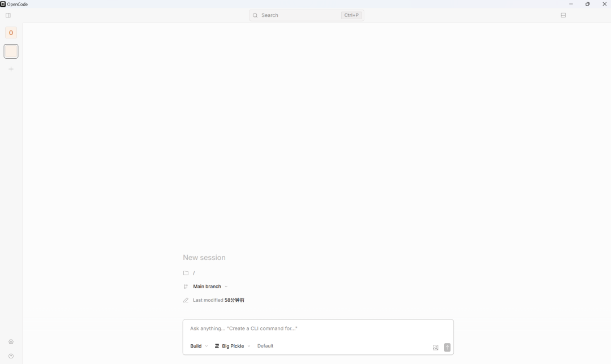Image resolution: width=611 pixels, height=364 pixels.
Task: Click the New session heading
Action: 204,258
